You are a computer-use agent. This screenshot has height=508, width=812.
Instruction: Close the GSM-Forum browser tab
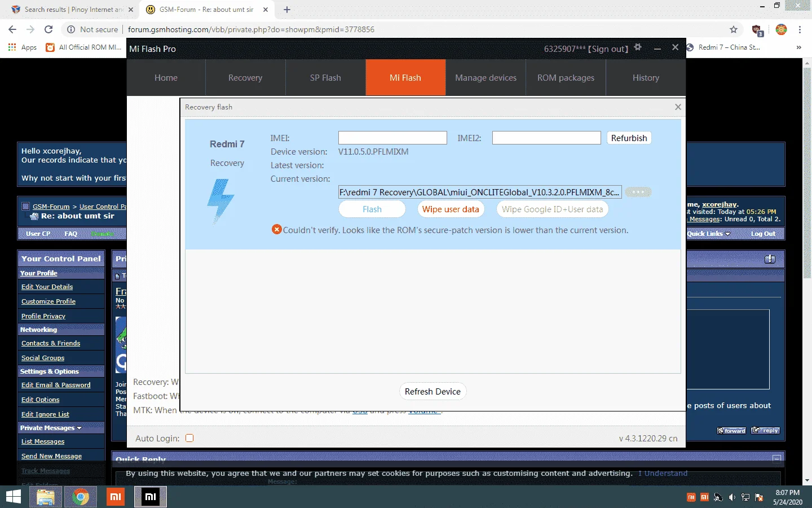point(266,10)
